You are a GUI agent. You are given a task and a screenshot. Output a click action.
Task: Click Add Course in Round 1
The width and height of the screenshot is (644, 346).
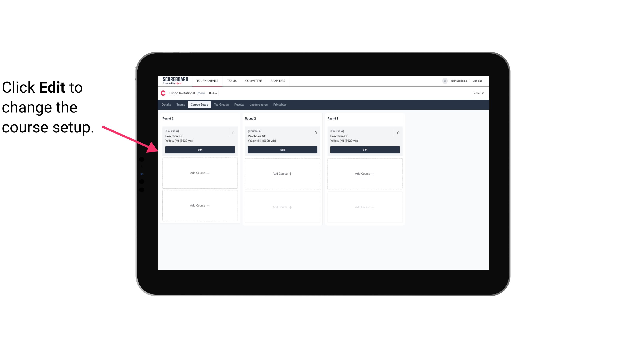tap(200, 173)
